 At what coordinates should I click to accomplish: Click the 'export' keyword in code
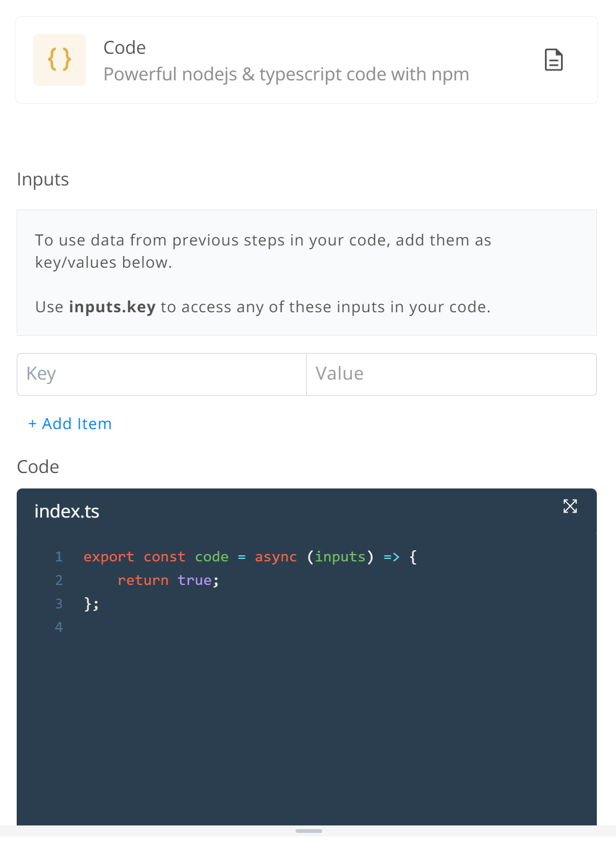[x=109, y=557]
